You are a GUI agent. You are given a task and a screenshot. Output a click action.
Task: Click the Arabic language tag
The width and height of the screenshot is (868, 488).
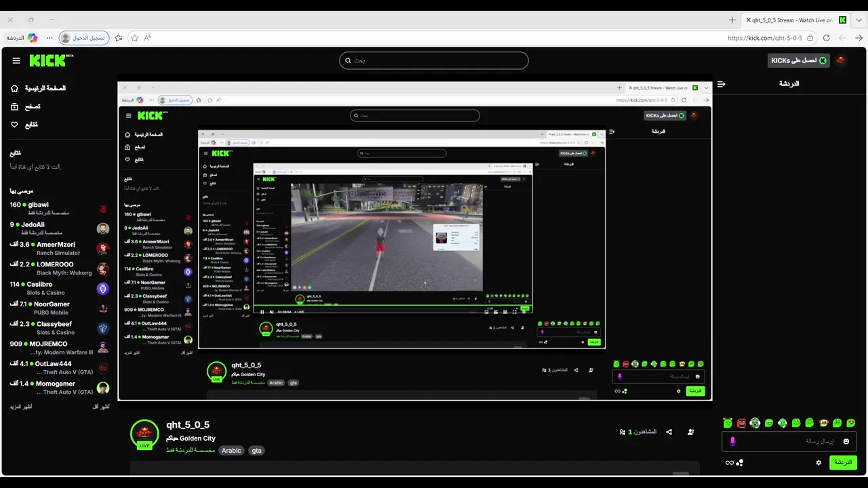coord(231,451)
